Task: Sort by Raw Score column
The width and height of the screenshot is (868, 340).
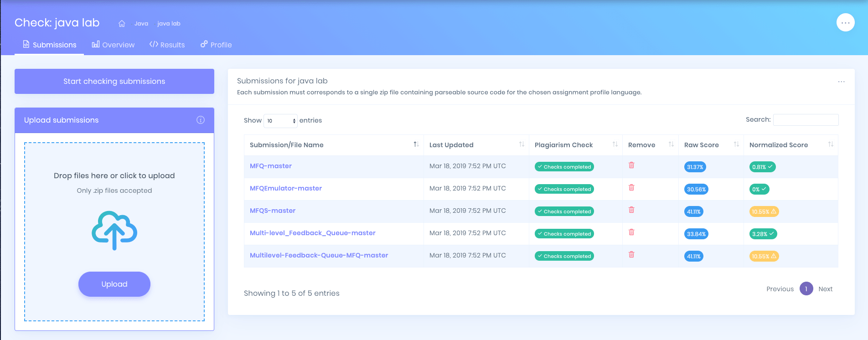Action: click(711, 145)
